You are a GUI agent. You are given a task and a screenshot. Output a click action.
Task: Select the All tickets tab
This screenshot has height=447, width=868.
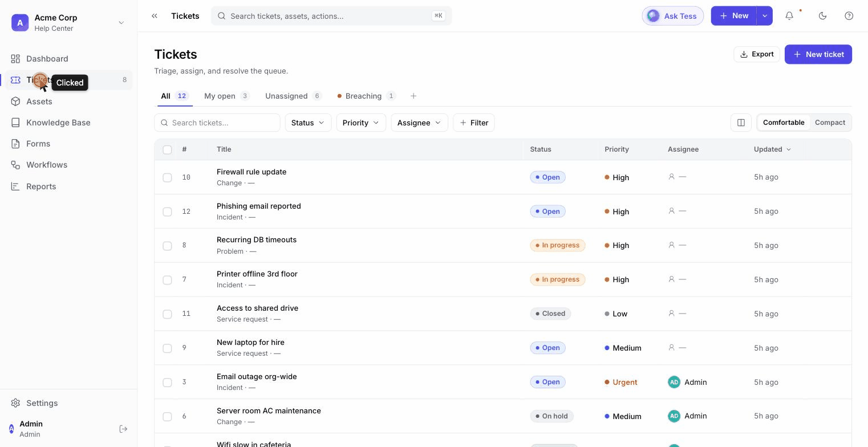175,96
